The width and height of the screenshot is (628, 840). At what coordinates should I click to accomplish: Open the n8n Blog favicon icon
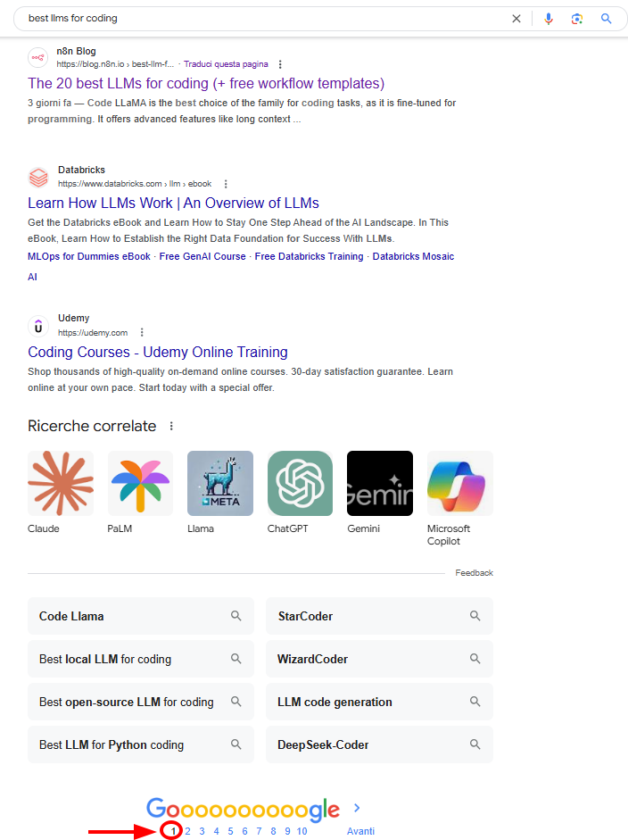tap(37, 58)
